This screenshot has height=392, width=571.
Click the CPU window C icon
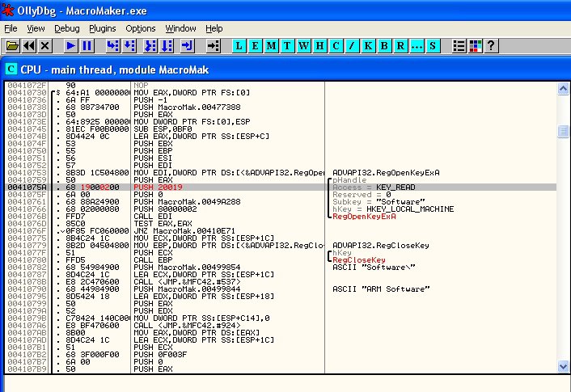pos(11,69)
